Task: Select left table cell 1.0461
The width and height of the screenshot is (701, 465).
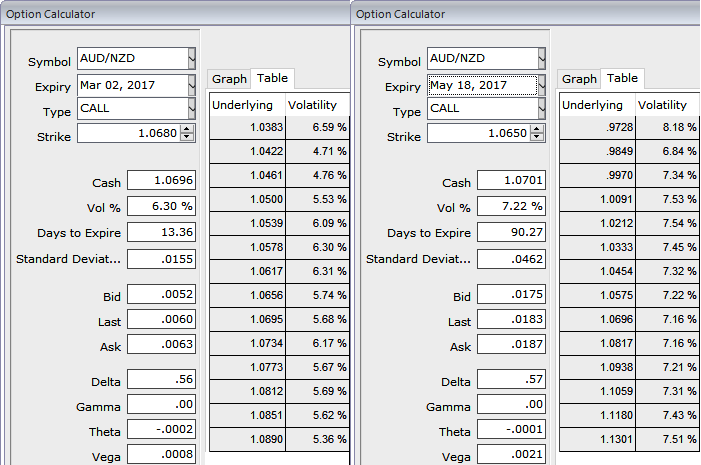Action: click(247, 176)
